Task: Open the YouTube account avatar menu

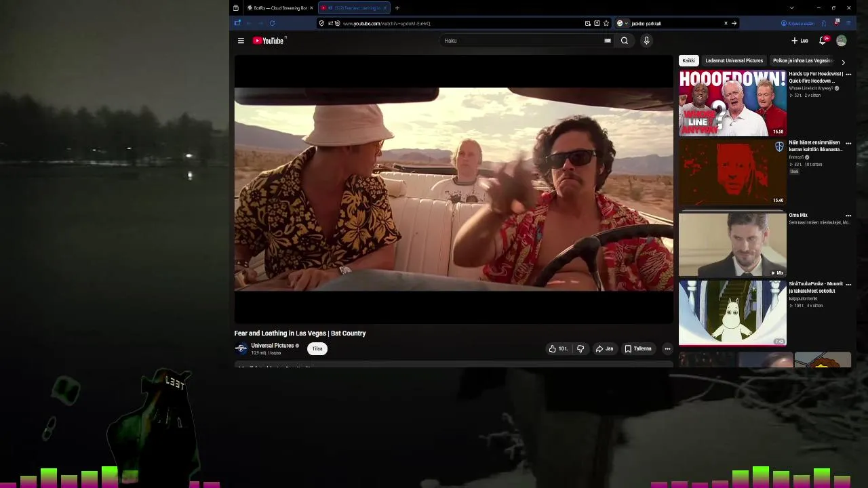Action: [x=842, y=41]
